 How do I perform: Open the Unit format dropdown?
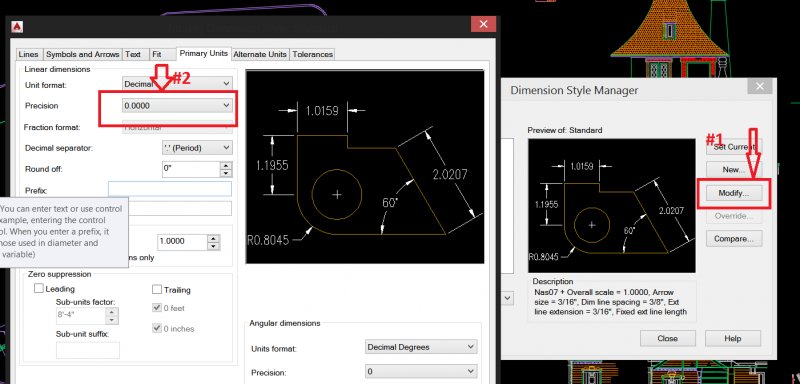pyautogui.click(x=178, y=84)
